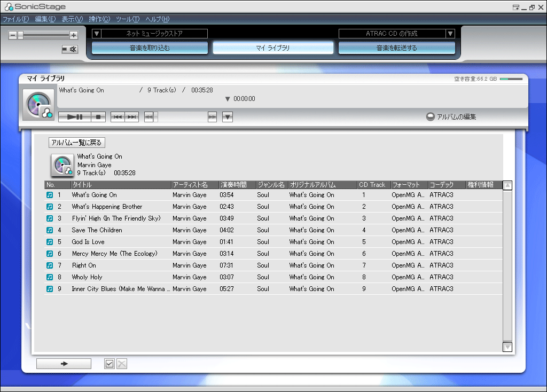Click the SonicStage title bar logo icon
547x392 pixels.
pyautogui.click(x=9, y=6)
